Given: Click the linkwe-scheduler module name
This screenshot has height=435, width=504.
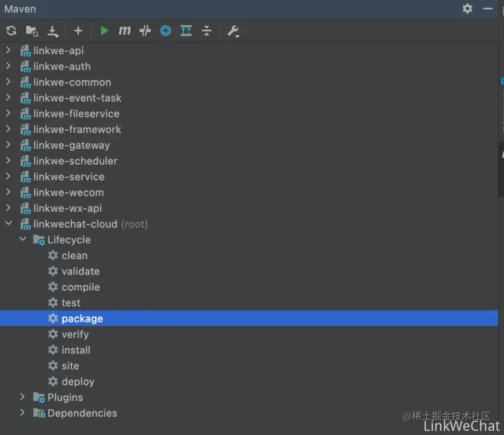Looking at the screenshot, I should coord(75,161).
